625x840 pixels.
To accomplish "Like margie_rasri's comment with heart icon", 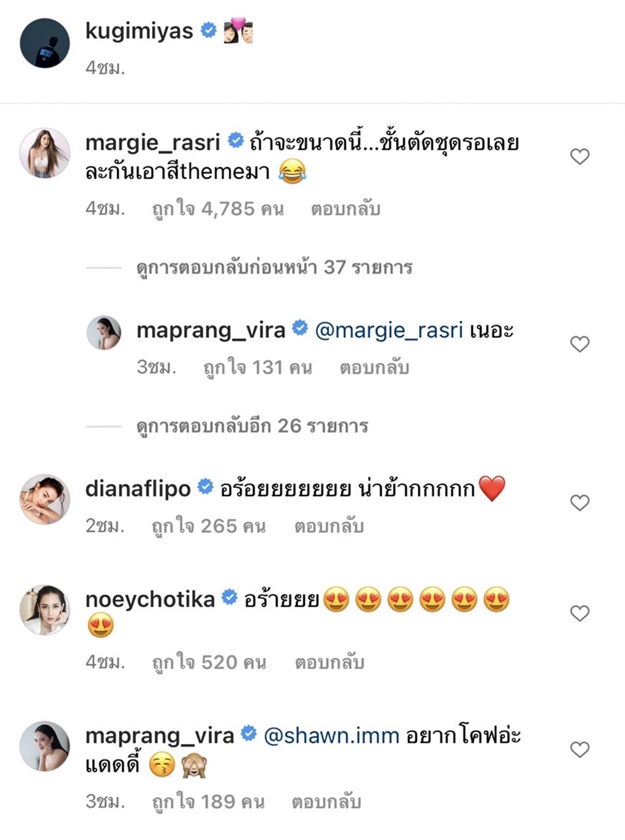I will pos(580,157).
